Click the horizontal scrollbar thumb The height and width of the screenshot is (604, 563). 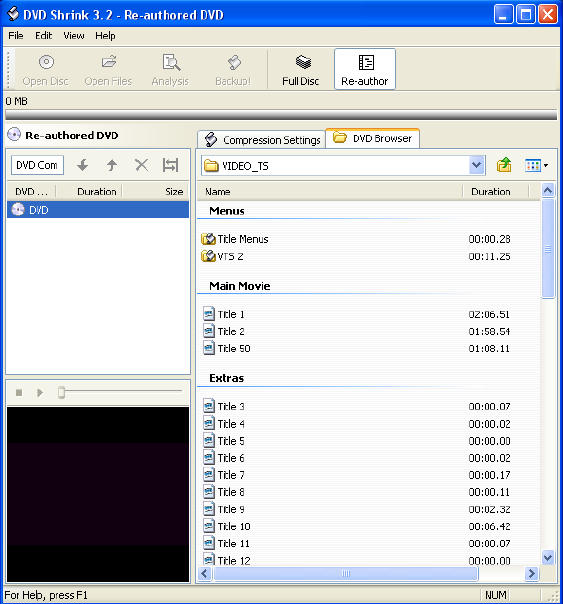click(346, 574)
